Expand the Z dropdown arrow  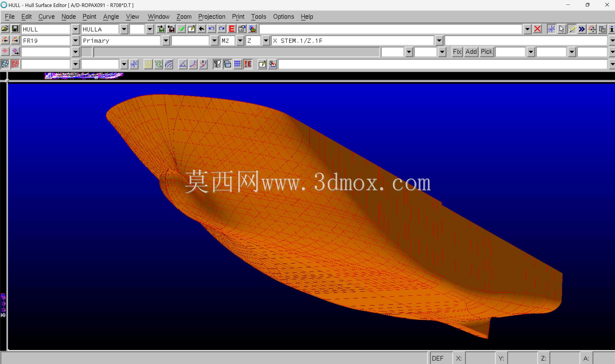click(x=266, y=41)
